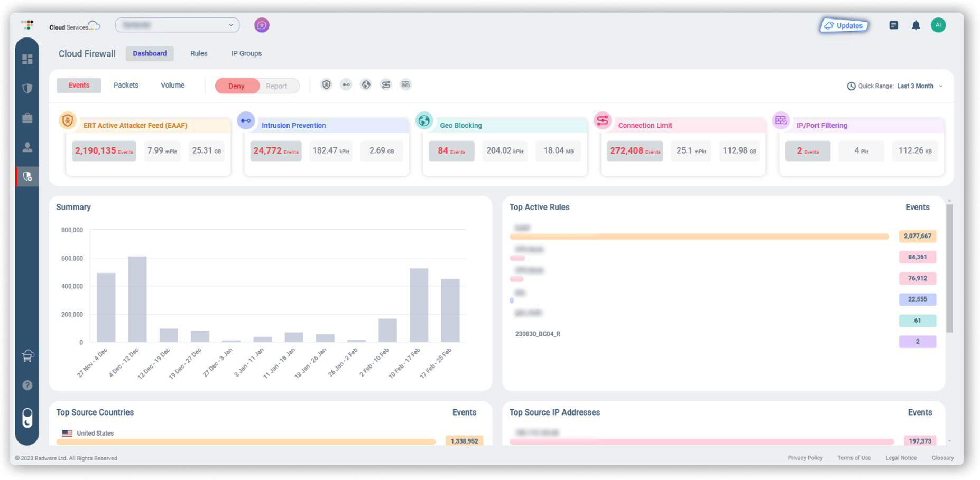Open the marketplace cart sidebar icon
The image size is (980, 480).
(x=27, y=356)
